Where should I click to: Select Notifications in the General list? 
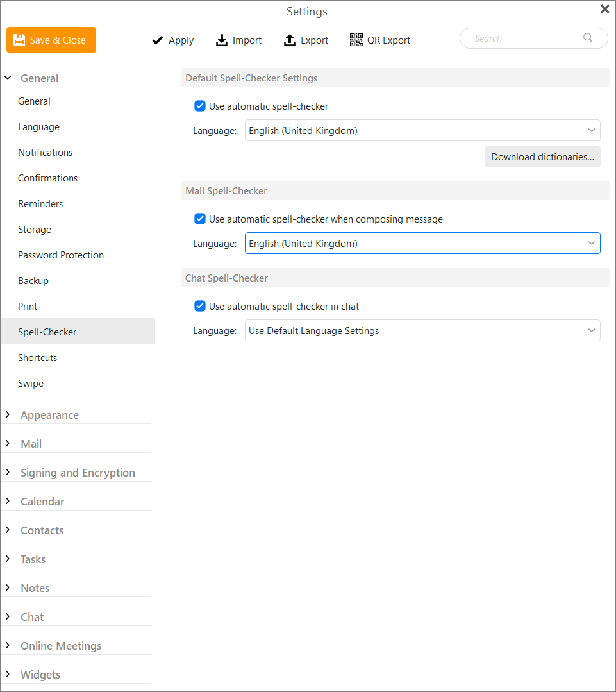coord(45,153)
